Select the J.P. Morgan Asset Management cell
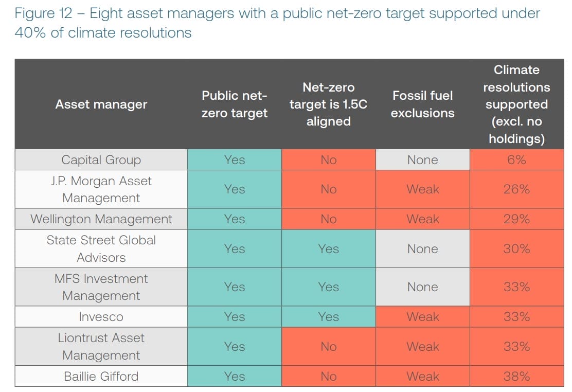 (x=101, y=189)
